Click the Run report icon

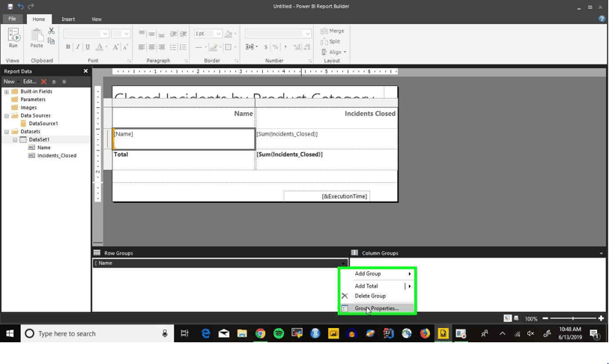(x=13, y=37)
